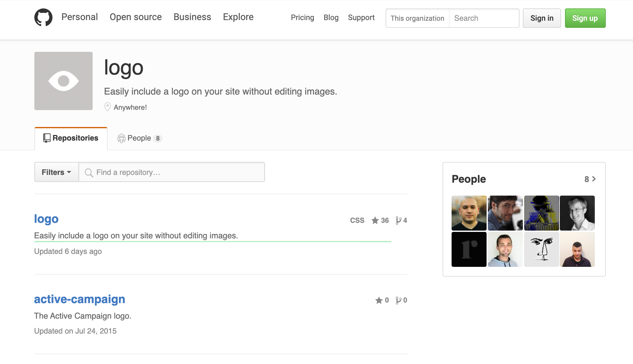
Task: Click the fork icon on logo repository
Action: click(x=398, y=221)
